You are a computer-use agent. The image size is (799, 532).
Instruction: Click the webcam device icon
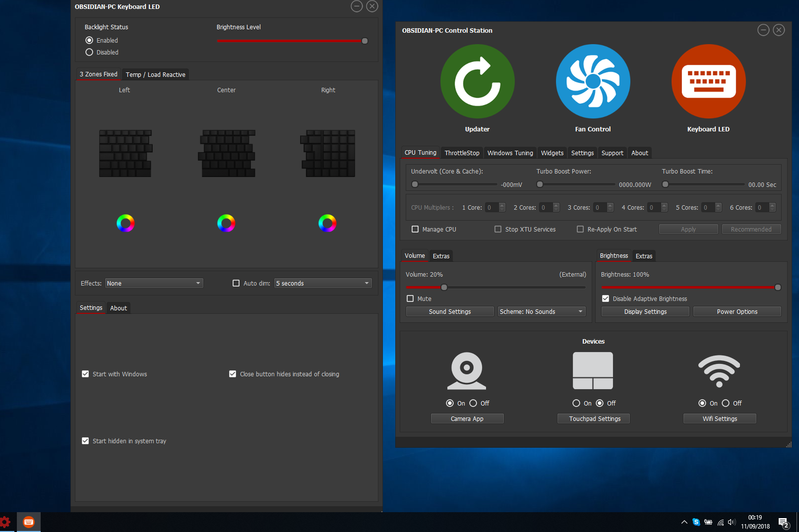click(467, 370)
